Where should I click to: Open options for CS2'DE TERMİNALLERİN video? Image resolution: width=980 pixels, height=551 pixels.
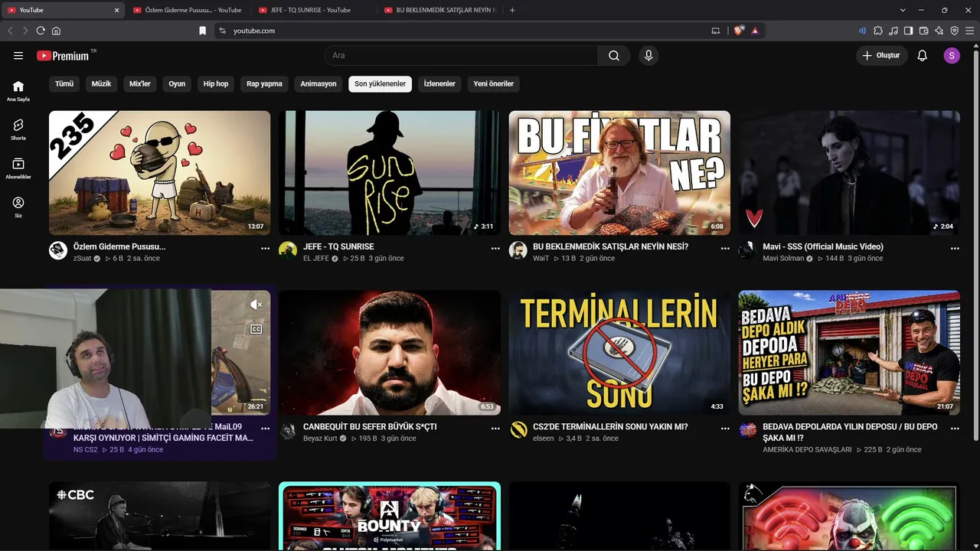[725, 428]
